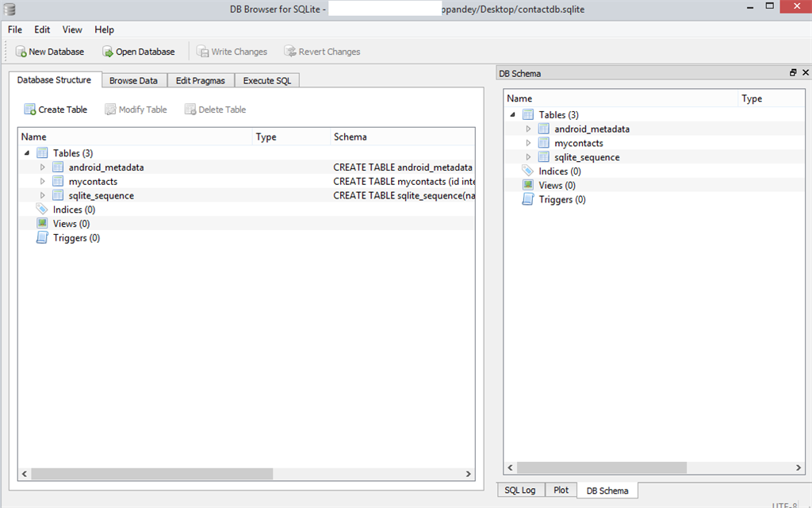Expand sqlite_sequence in Database Structure tree
This screenshot has height=508, width=812.
[43, 195]
